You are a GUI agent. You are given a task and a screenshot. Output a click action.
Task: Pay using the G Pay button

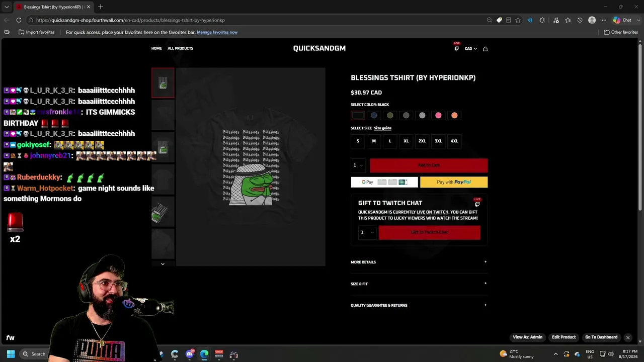pos(384,182)
